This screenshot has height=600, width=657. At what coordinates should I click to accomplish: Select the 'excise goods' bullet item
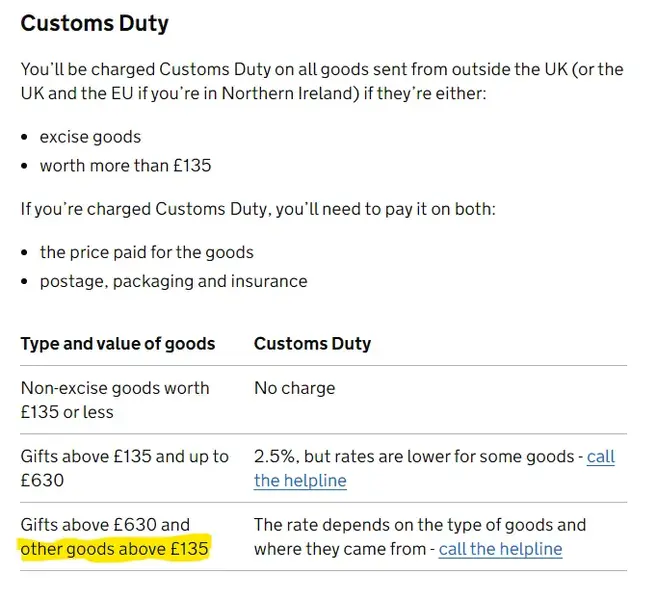91,137
